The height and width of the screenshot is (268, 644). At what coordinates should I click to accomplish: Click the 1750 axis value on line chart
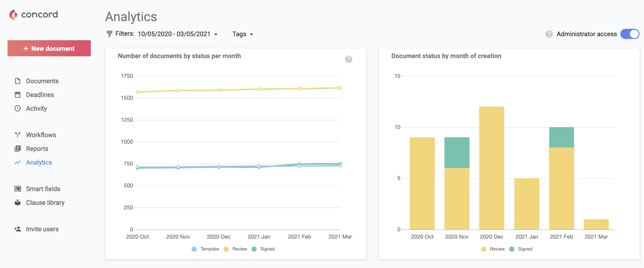127,76
